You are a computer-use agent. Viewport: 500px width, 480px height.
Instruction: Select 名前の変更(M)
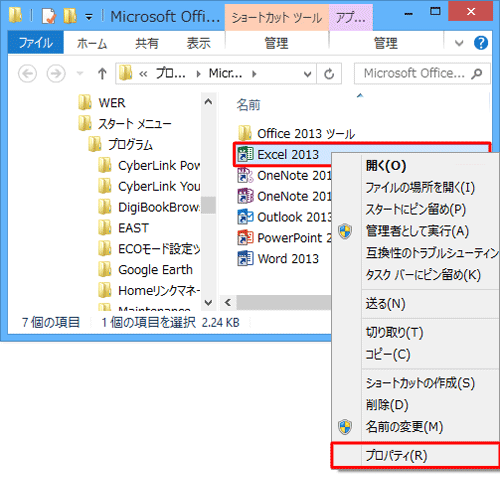pyautogui.click(x=404, y=427)
